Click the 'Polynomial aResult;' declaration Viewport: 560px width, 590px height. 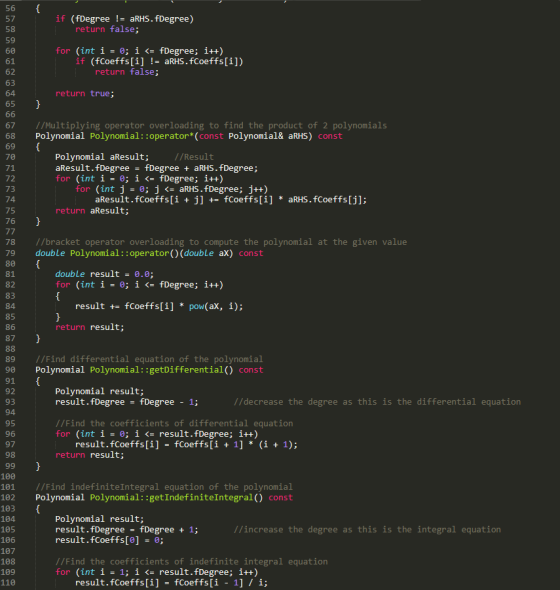point(102,157)
